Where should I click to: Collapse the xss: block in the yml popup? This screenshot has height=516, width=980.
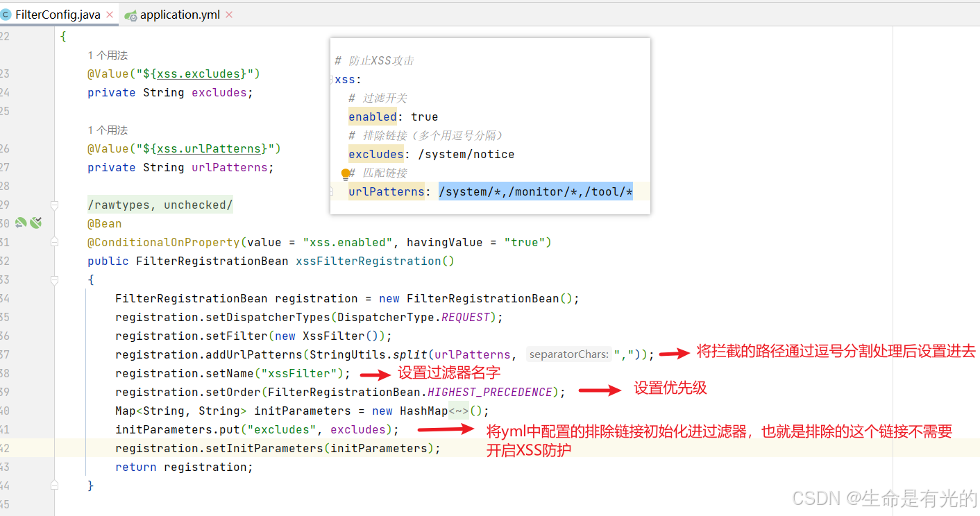[332, 80]
